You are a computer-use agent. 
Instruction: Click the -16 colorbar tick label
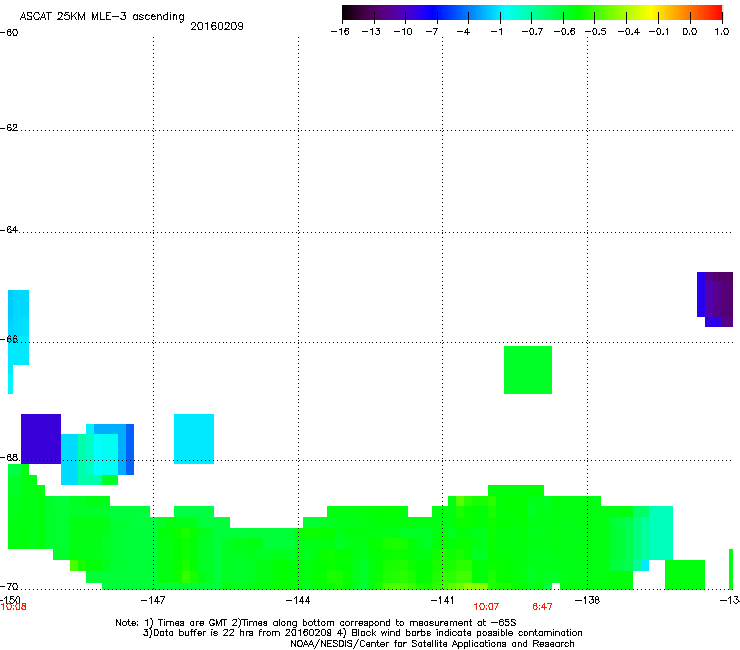(340, 32)
